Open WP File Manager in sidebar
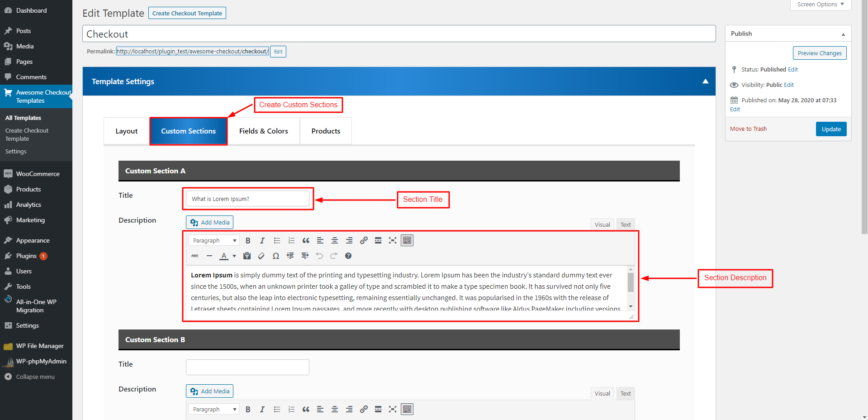The image size is (868, 420). (x=36, y=346)
